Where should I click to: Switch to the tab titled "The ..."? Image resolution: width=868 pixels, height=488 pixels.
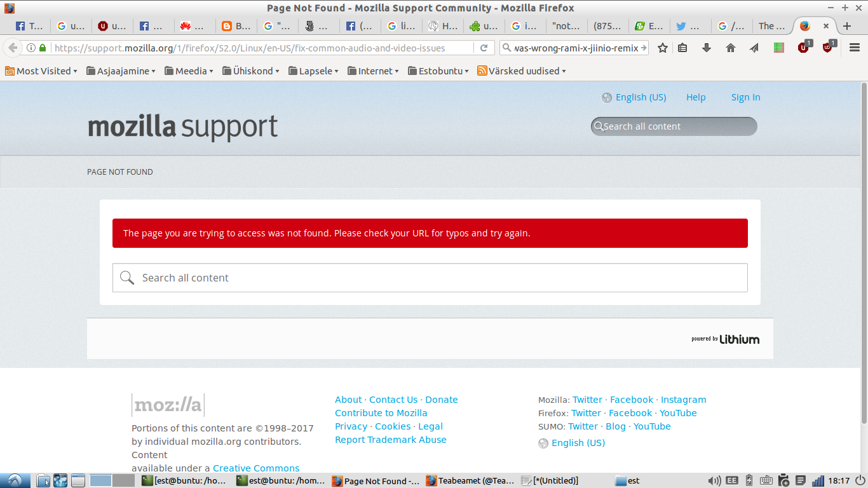pyautogui.click(x=771, y=26)
